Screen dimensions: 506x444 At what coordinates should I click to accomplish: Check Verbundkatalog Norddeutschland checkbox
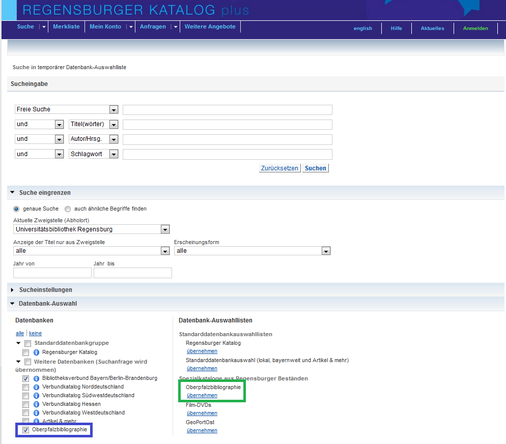(x=26, y=387)
